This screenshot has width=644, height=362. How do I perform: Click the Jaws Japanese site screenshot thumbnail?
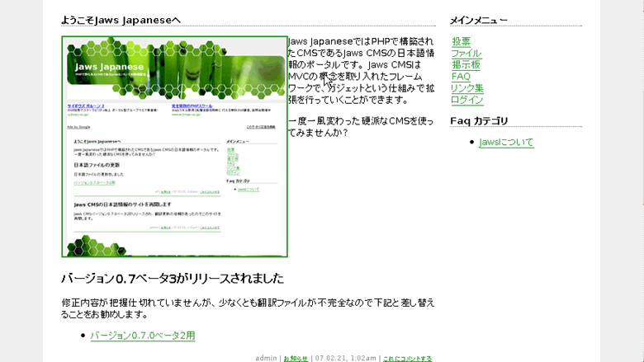[174, 147]
